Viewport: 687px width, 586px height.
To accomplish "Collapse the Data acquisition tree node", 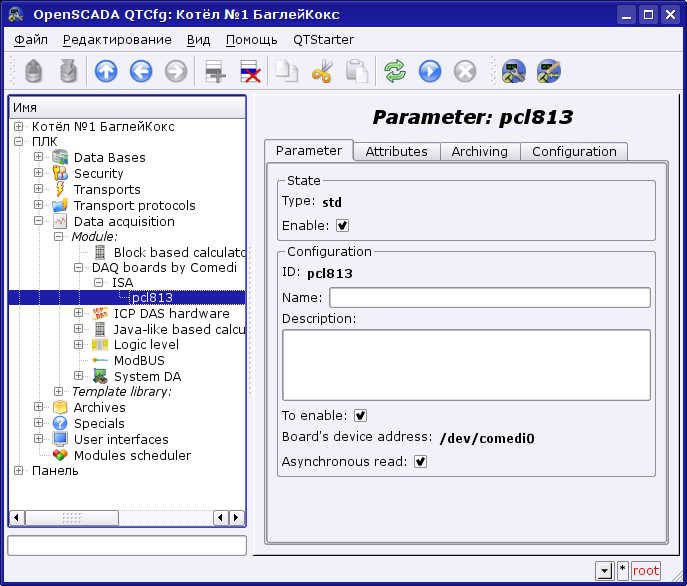I will [x=38, y=221].
